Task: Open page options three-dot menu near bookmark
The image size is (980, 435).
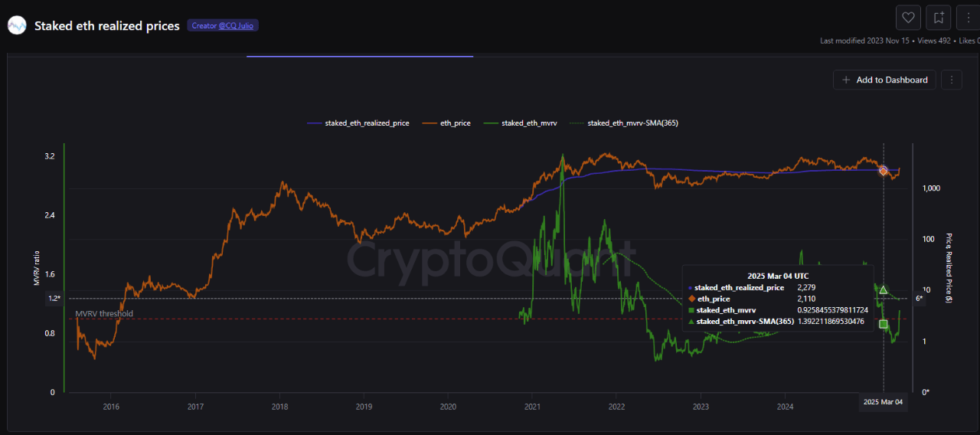Action: coord(966,18)
